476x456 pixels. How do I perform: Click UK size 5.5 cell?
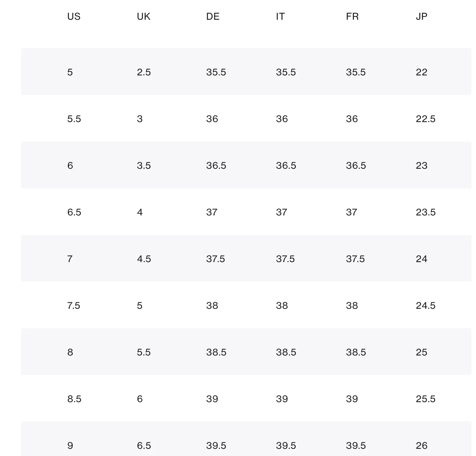[144, 352]
